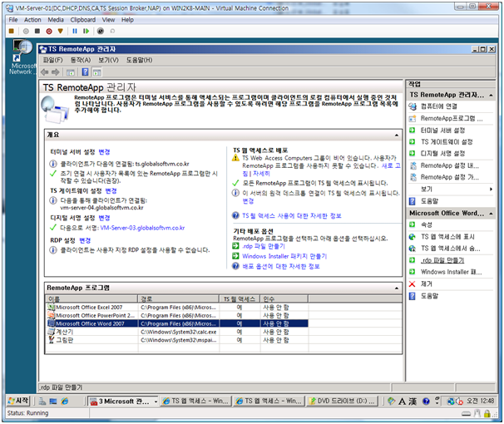Click the Ctrl+Alt+Delete icon in VM toolbar
Image resolution: width=504 pixels, height=424 pixels.
tap(12, 31)
